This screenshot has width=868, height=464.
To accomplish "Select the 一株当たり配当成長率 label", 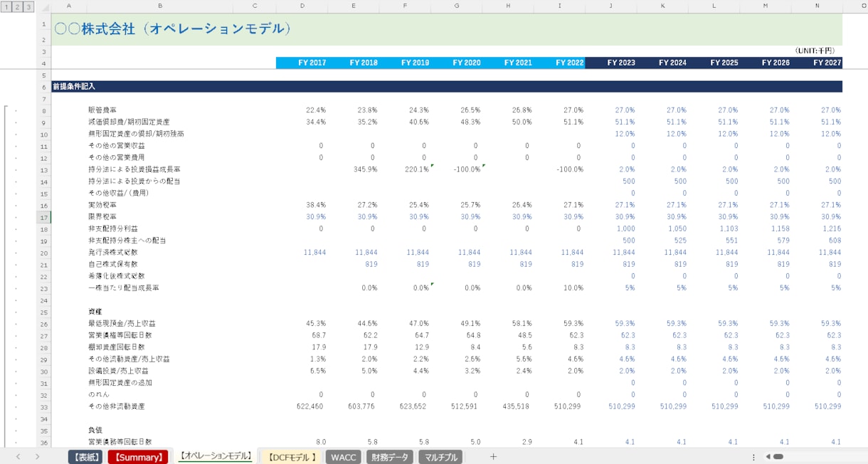I will point(124,288).
